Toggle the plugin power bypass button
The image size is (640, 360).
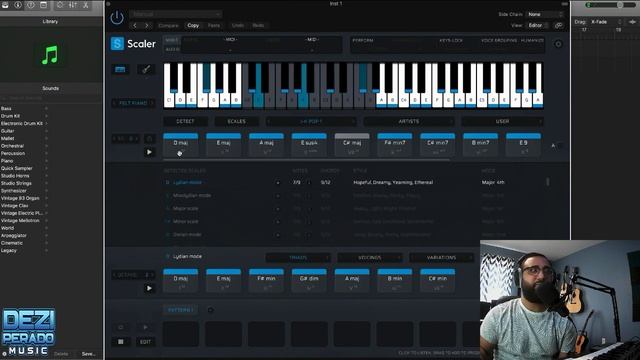[117, 18]
